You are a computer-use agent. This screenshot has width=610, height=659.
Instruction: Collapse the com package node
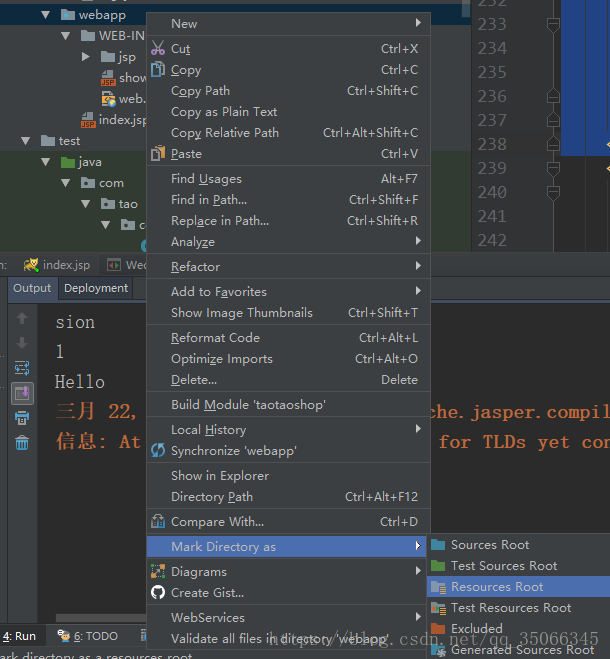66,183
